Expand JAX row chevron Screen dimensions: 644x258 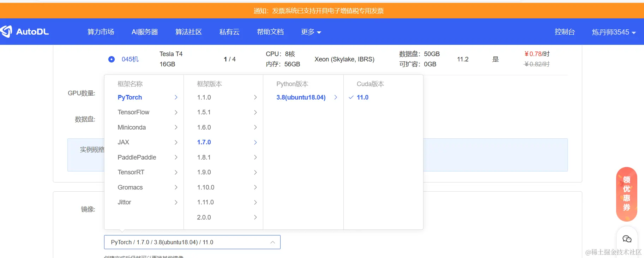pyautogui.click(x=176, y=142)
